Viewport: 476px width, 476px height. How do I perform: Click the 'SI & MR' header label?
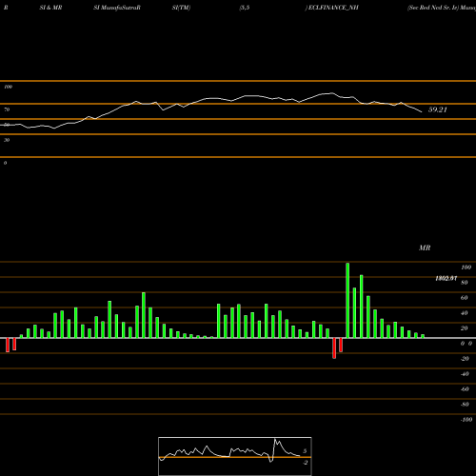pyautogui.click(x=50, y=8)
